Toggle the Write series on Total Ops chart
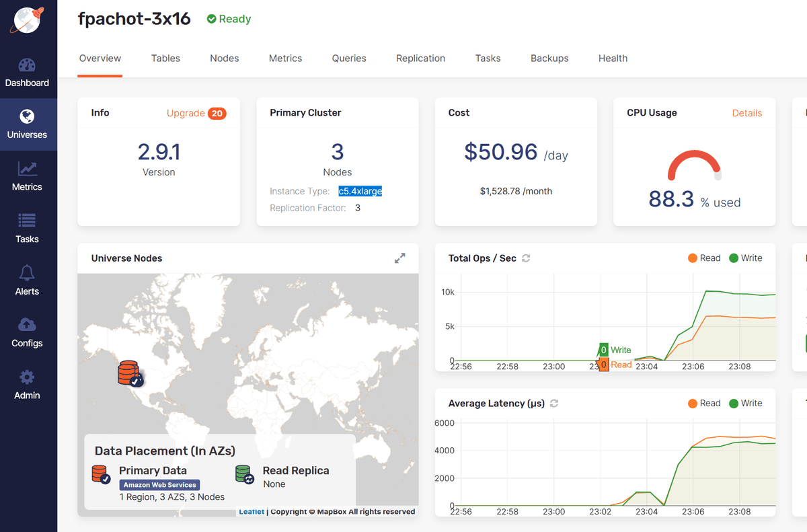807x532 pixels. [745, 258]
